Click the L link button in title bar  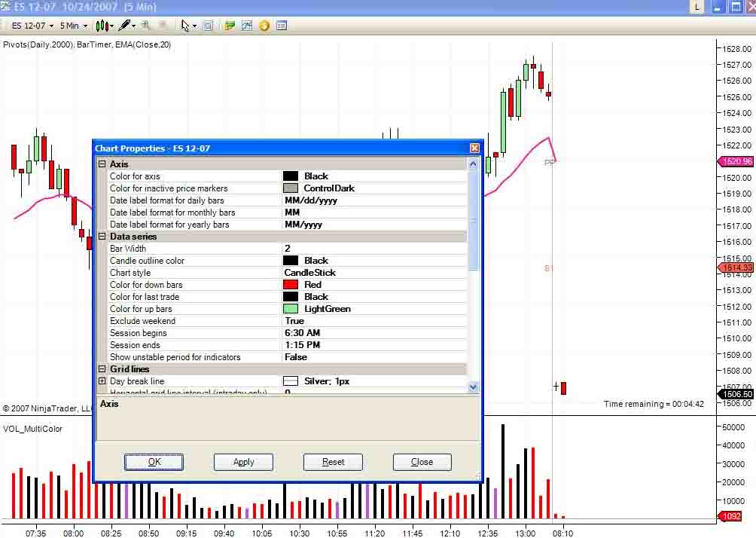click(697, 7)
